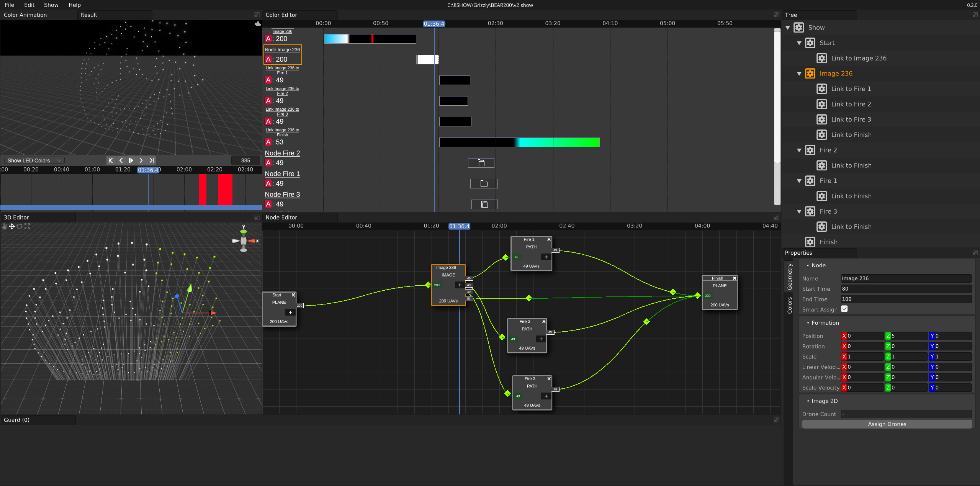980x486 pixels.
Task: Collapse the Image 236 tree item
Action: (x=799, y=74)
